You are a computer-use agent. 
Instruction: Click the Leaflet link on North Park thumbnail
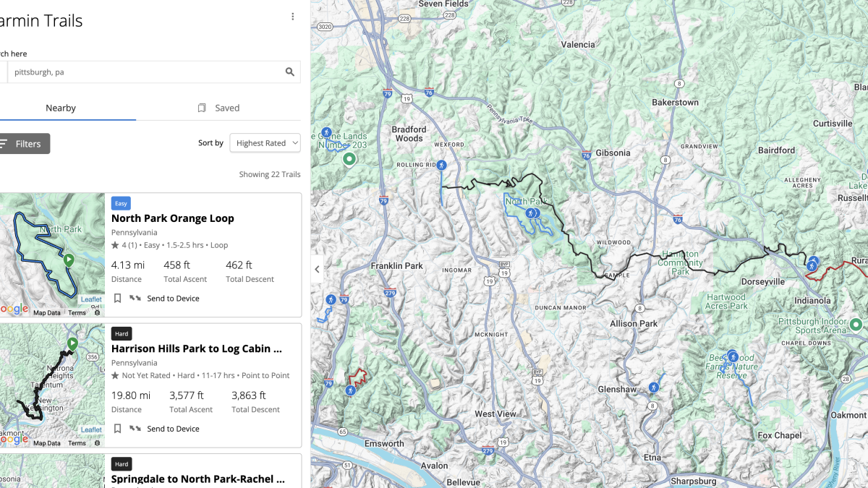(91, 299)
